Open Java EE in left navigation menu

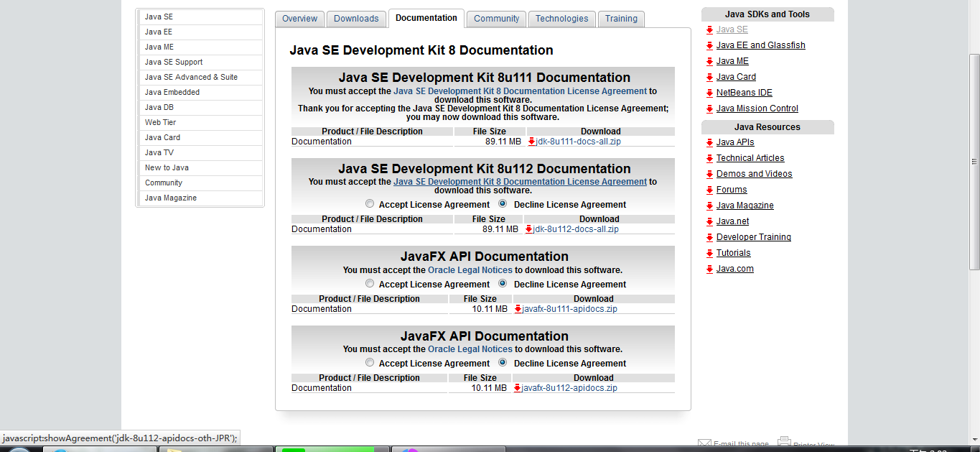pyautogui.click(x=200, y=32)
